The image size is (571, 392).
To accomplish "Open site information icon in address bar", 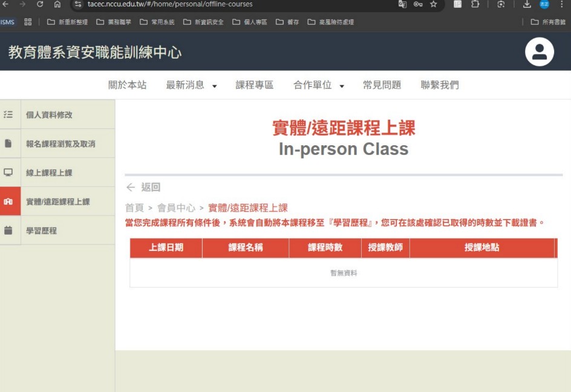I will [77, 4].
